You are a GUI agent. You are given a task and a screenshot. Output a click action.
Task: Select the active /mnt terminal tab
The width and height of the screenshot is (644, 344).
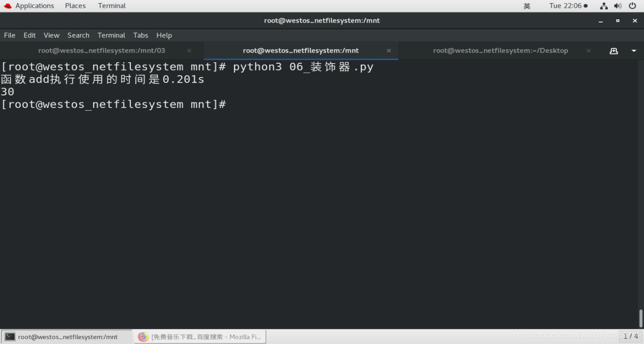tap(301, 50)
